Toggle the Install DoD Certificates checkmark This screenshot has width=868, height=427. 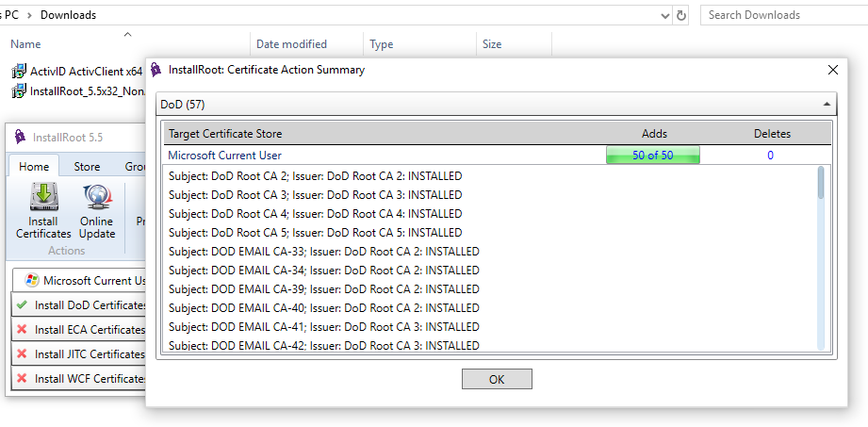tap(22, 304)
